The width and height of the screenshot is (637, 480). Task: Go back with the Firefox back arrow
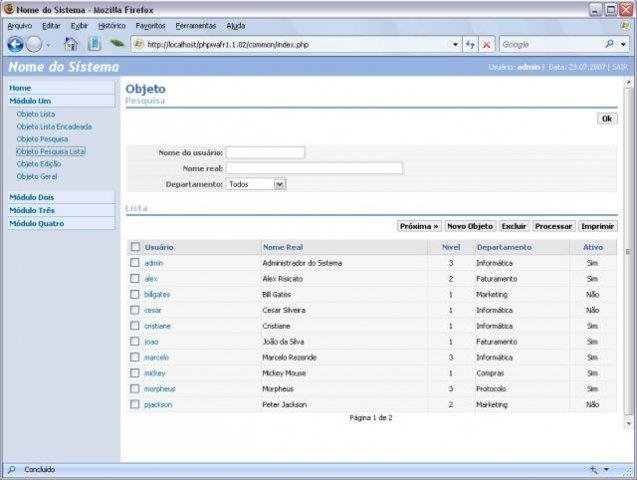[x=15, y=44]
